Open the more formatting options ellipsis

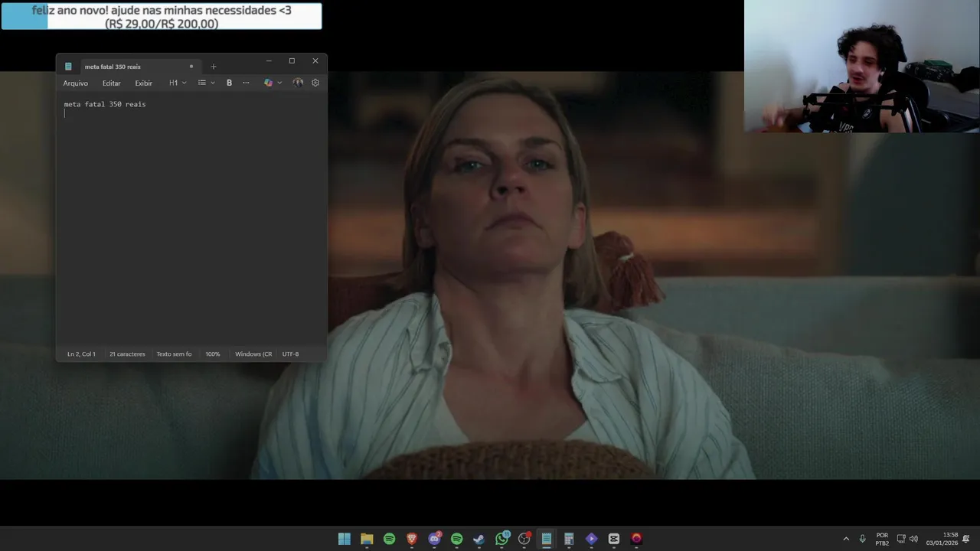click(246, 83)
